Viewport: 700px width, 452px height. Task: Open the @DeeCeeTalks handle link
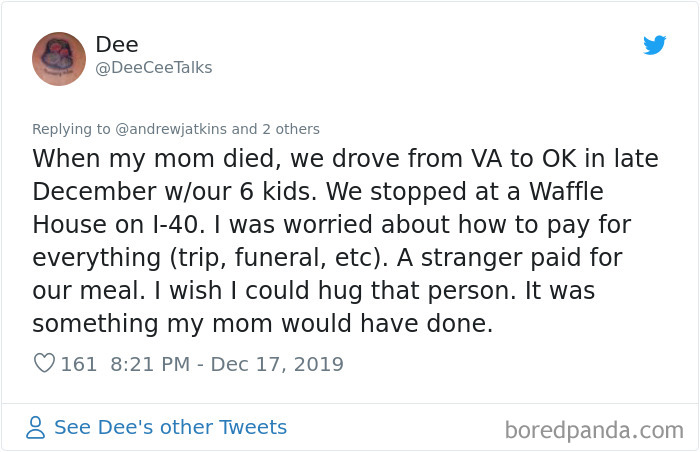pyautogui.click(x=153, y=68)
